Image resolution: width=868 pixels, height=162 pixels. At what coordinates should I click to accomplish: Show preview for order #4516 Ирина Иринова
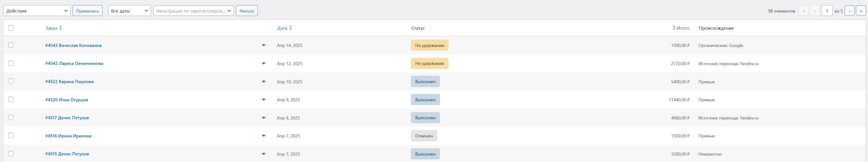coord(264,136)
